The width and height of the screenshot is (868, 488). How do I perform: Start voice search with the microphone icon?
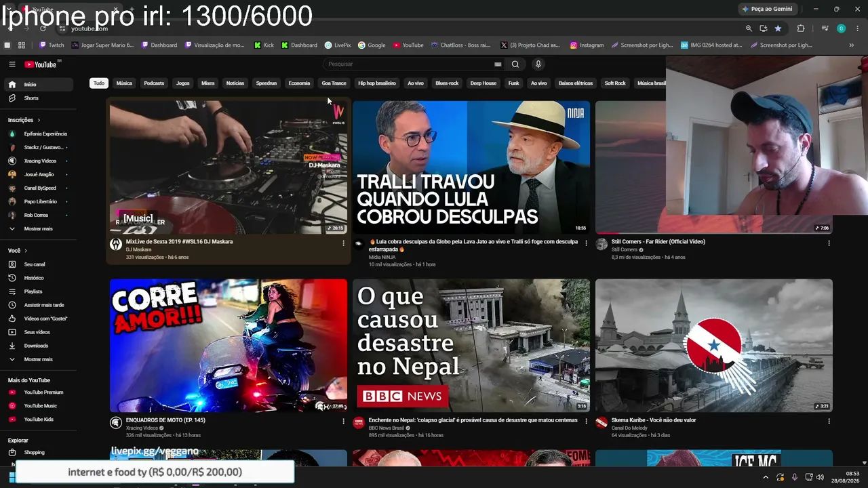click(538, 64)
